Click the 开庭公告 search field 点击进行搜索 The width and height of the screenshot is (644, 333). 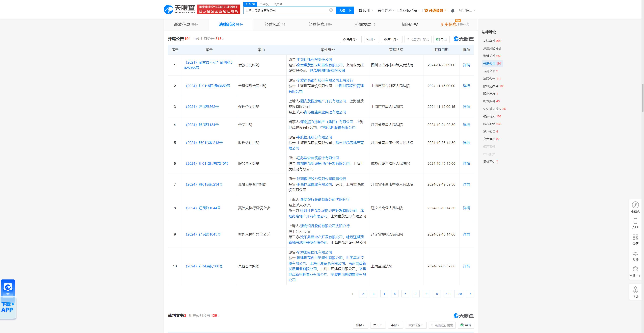(x=418, y=39)
